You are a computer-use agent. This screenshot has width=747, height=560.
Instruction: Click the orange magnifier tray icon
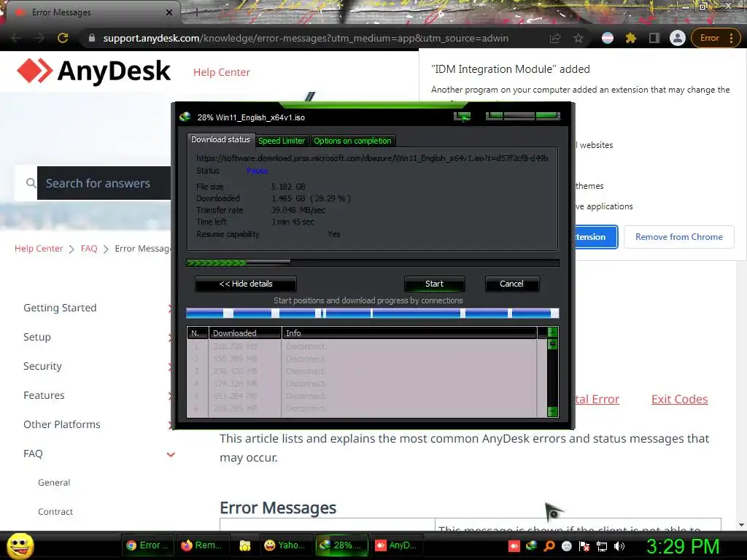pyautogui.click(x=549, y=546)
